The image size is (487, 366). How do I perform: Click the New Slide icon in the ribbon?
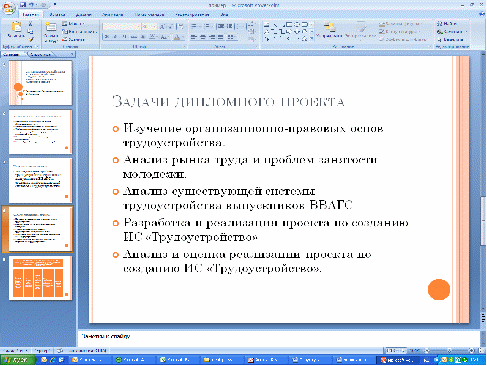pos(51,32)
